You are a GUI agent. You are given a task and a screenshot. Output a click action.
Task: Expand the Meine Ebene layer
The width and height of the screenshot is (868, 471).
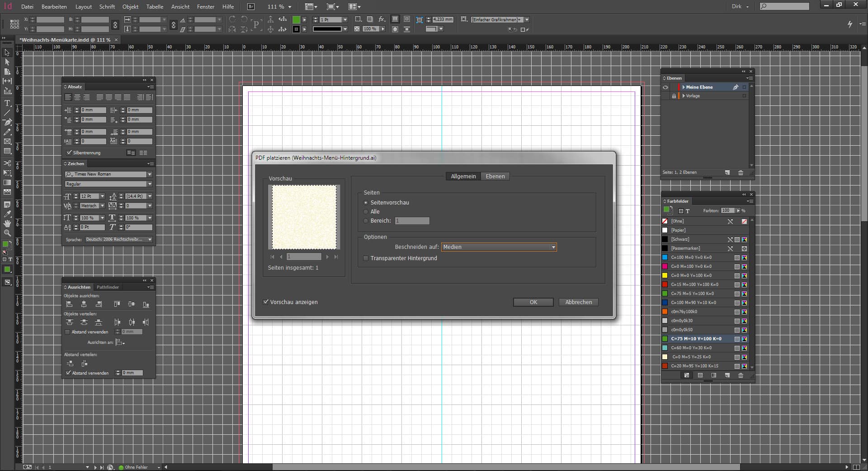[684, 87]
